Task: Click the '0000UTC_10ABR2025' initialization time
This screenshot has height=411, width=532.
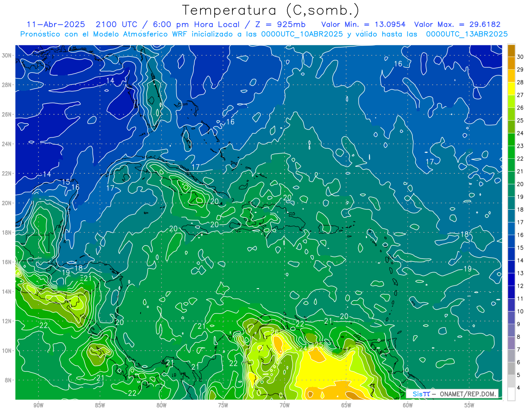Action: tap(302, 34)
